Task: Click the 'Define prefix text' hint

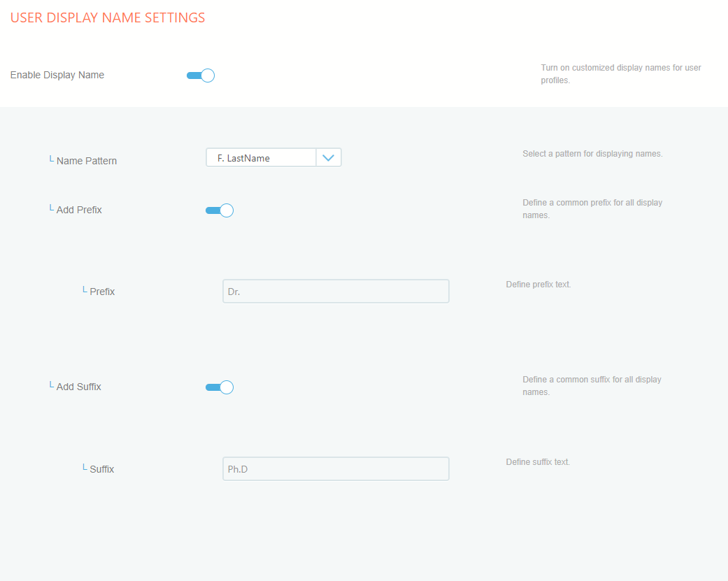Action: point(538,285)
